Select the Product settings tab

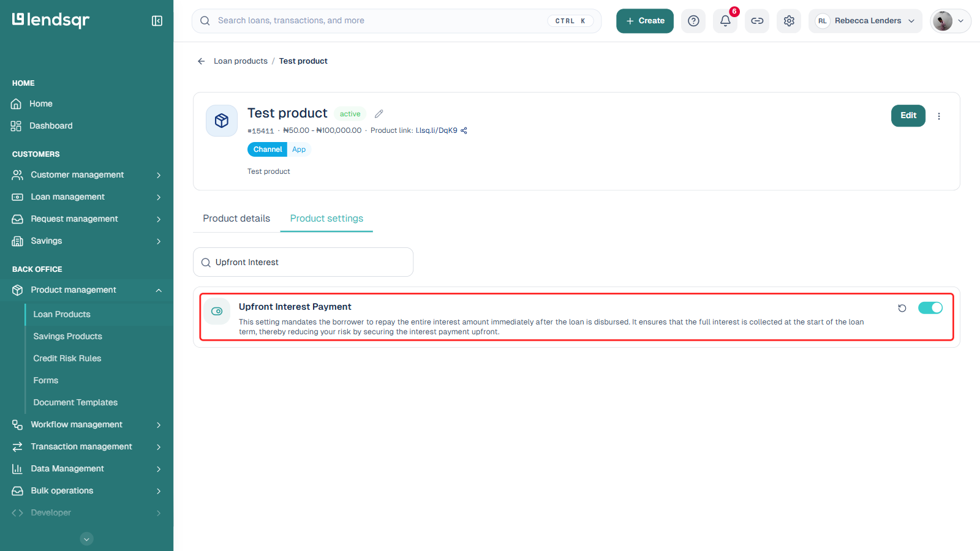326,219
